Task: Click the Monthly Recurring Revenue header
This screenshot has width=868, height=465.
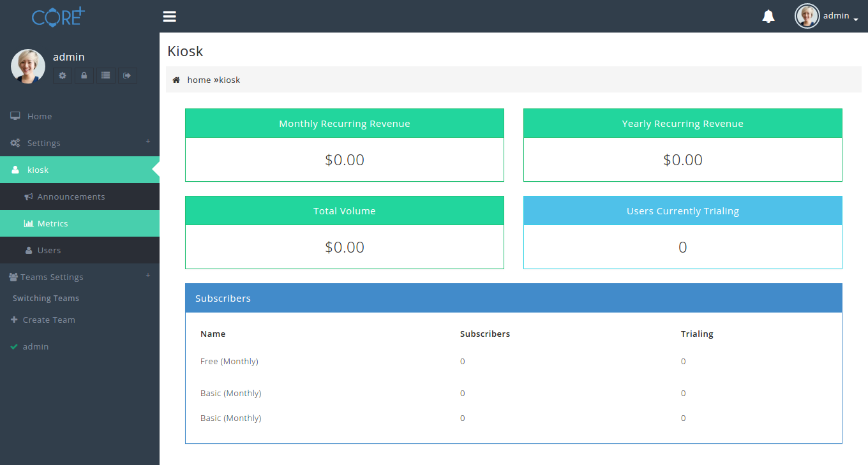Action: tap(345, 123)
